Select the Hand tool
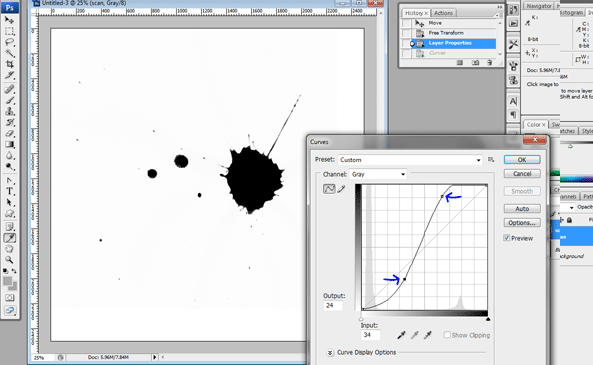This screenshot has height=365, width=593. [x=9, y=249]
